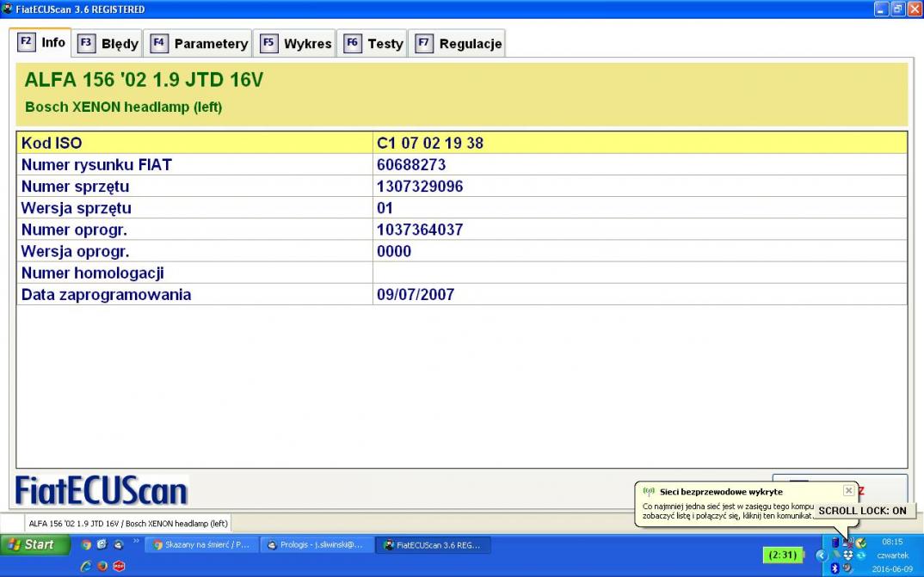
Task: Click the wireless network tray icon
Action: (848, 543)
